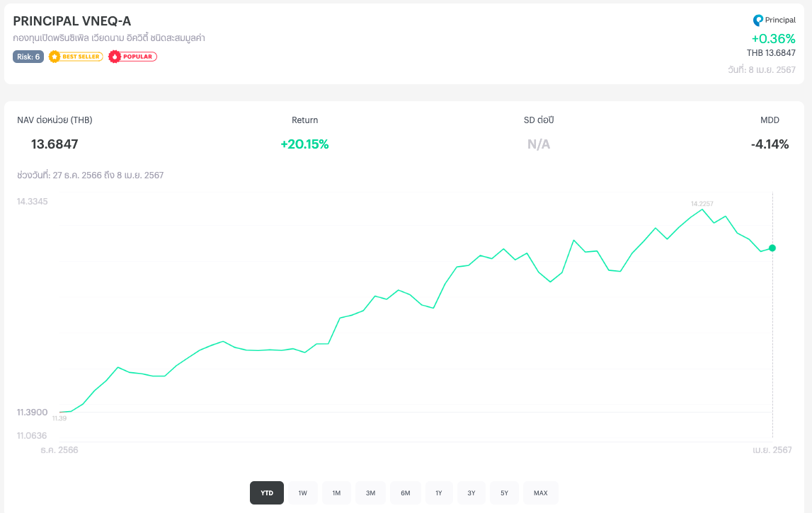Click the THB 13.6847 price text
The image size is (812, 513).
(771, 53)
